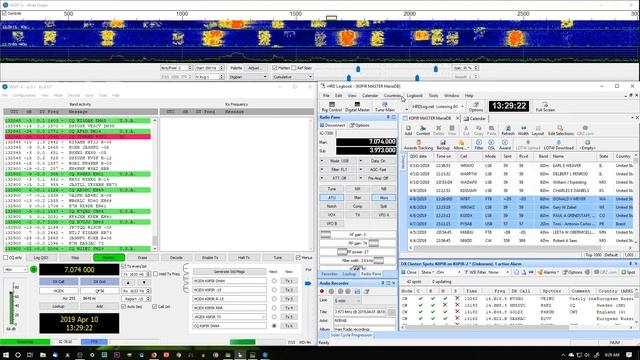Click Edit Selections icon
This screenshot has height=360, width=640.
[x=560, y=130]
